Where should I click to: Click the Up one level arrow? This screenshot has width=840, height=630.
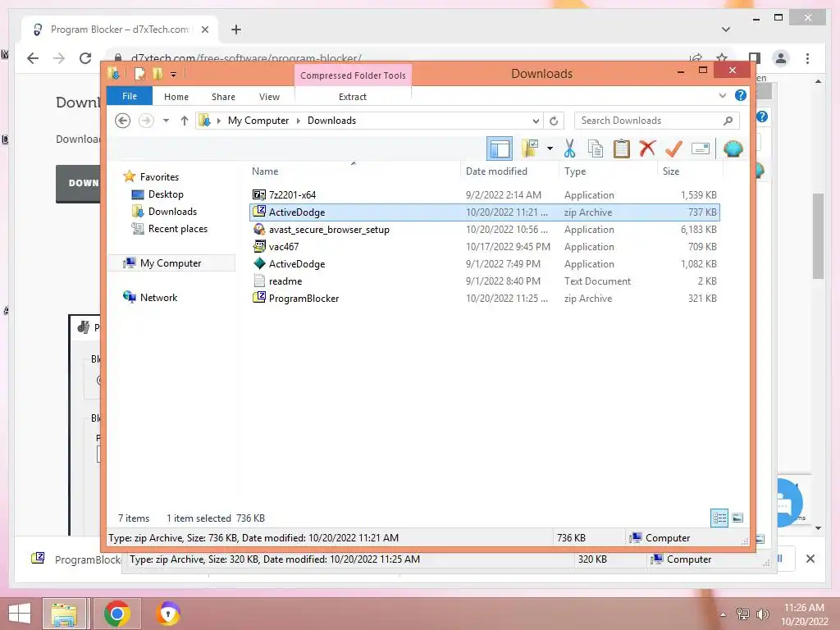tap(185, 121)
